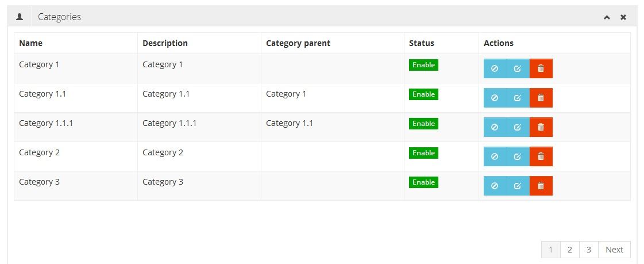Delete Category 2 with the trash icon
The image size is (644, 264).
(x=541, y=156)
